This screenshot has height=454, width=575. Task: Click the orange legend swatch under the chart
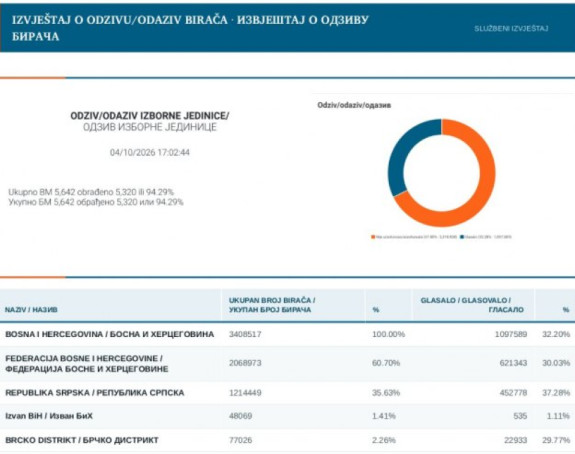(373, 237)
